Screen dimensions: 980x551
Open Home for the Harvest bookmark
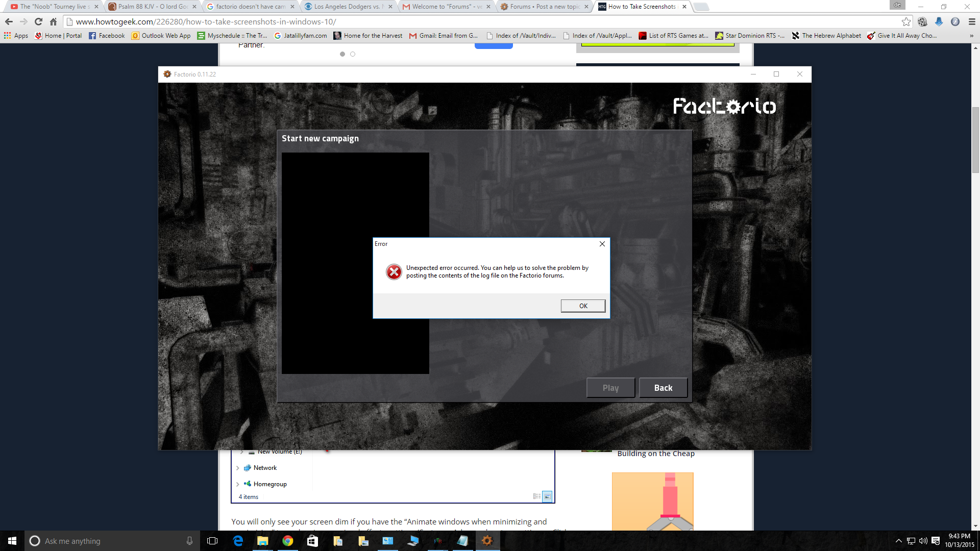pos(368,36)
